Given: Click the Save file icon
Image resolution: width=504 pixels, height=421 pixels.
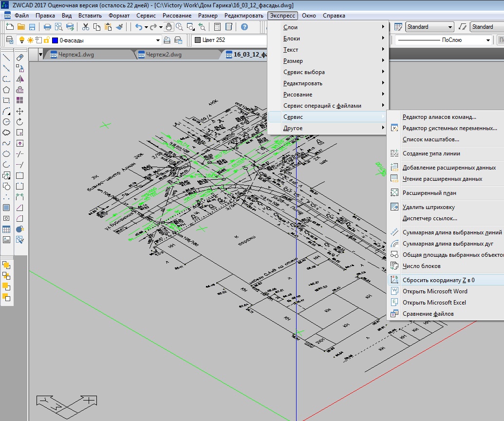Looking at the screenshot, I should pos(32,27).
